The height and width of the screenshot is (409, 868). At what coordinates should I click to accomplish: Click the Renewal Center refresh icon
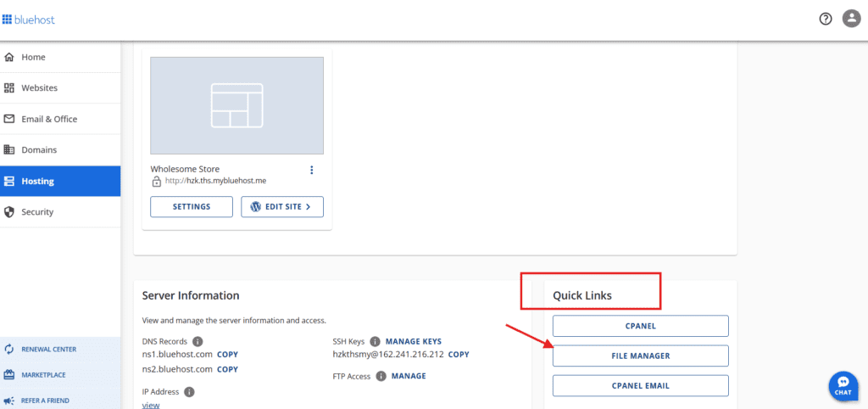[8, 349]
